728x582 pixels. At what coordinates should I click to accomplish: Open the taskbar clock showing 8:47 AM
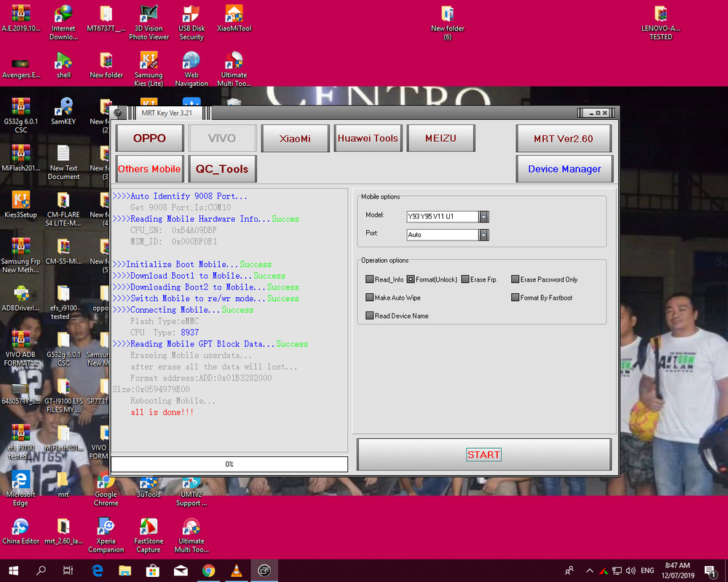pyautogui.click(x=678, y=570)
